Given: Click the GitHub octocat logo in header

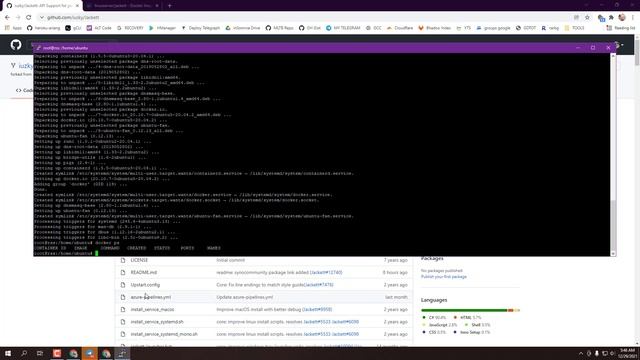Looking at the screenshot, I should coord(16,44).
